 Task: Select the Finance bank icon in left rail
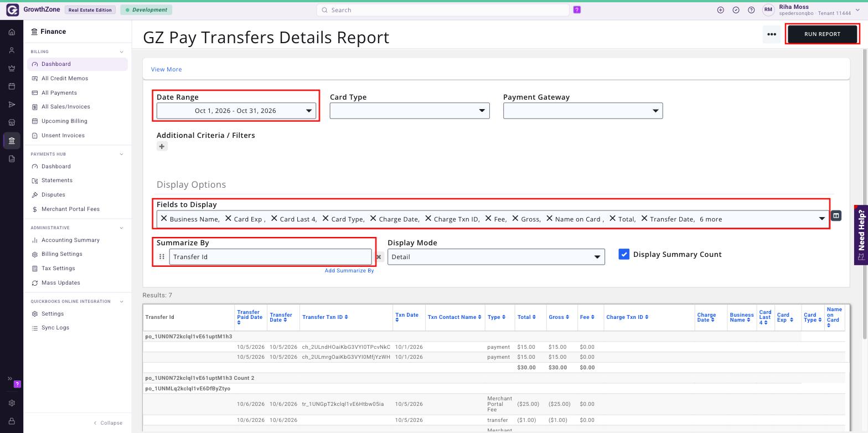coord(12,141)
